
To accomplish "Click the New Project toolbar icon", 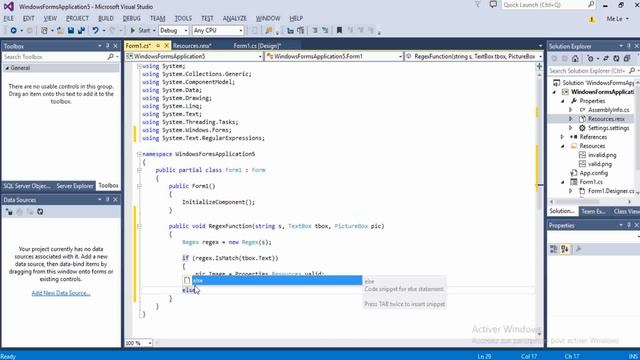I will click(44, 31).
